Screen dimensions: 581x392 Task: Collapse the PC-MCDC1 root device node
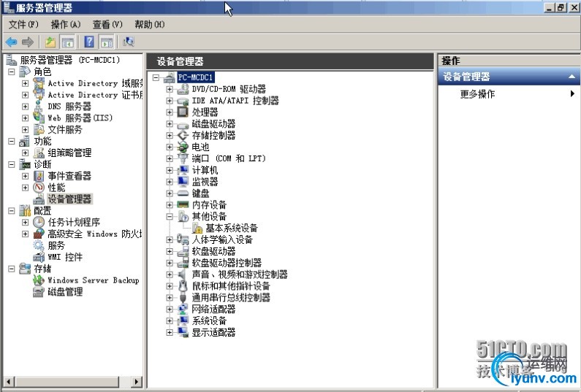click(156, 77)
